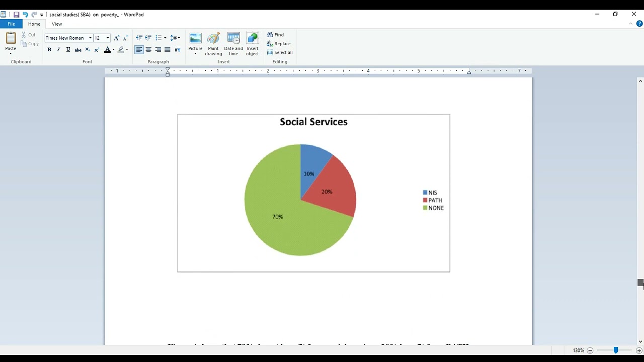Screen dimensions: 644x362
Task: Expand the font size dropdown arrow
Action: coord(108,38)
